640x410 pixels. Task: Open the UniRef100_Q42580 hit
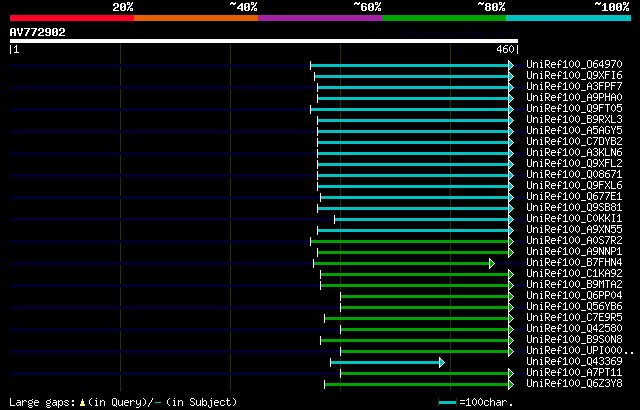point(574,329)
